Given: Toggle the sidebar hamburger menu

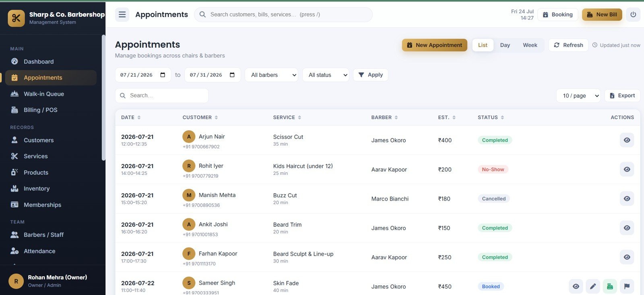Looking at the screenshot, I should 122,14.
